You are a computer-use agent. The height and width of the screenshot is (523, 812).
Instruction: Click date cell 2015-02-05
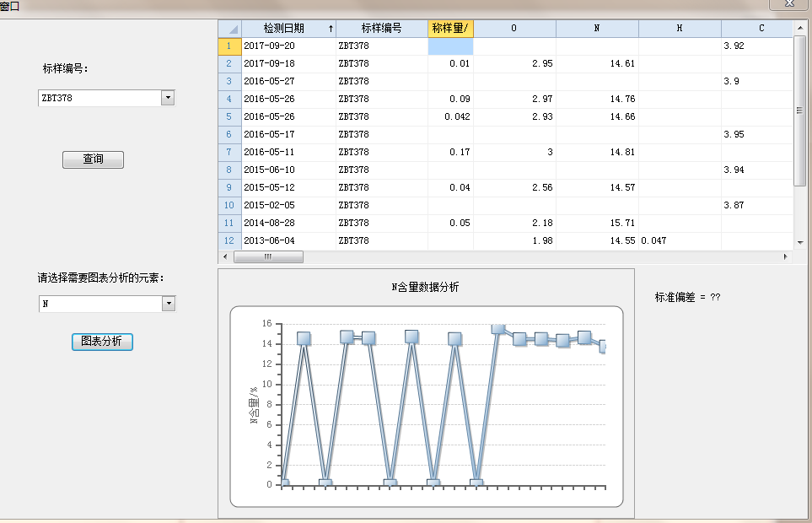pos(289,206)
